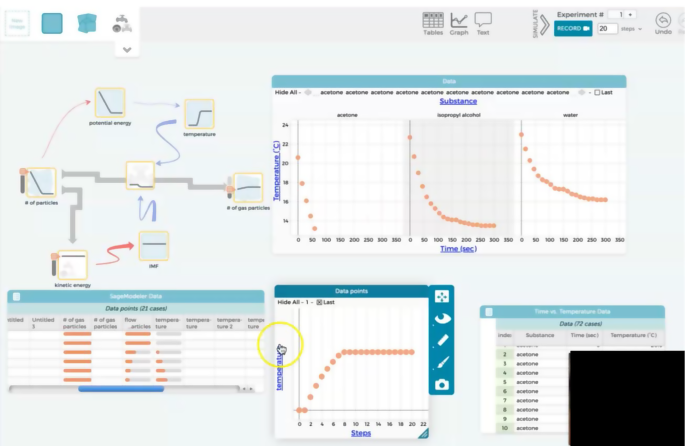
Task: Select the potential energy node
Action: 110,103
